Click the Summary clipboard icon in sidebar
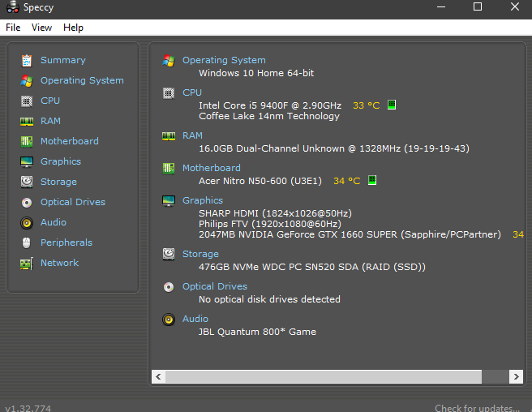532x412 pixels. [27, 60]
